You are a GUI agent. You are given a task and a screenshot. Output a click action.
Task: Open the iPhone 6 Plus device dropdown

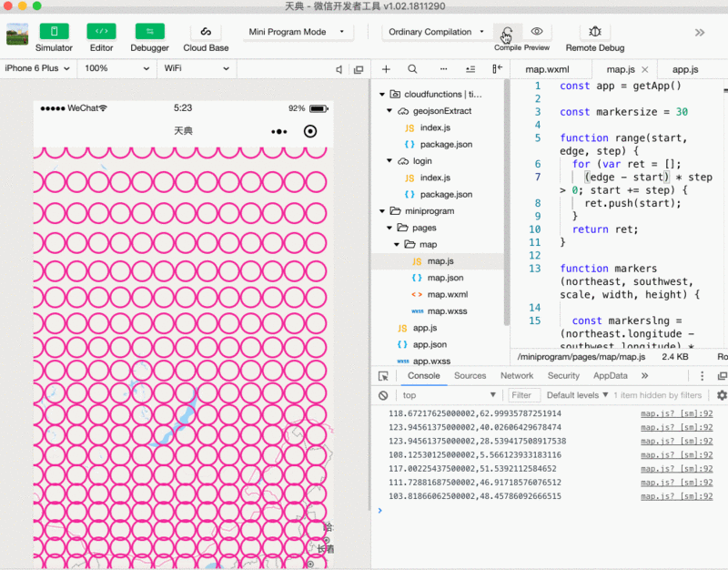(x=37, y=68)
